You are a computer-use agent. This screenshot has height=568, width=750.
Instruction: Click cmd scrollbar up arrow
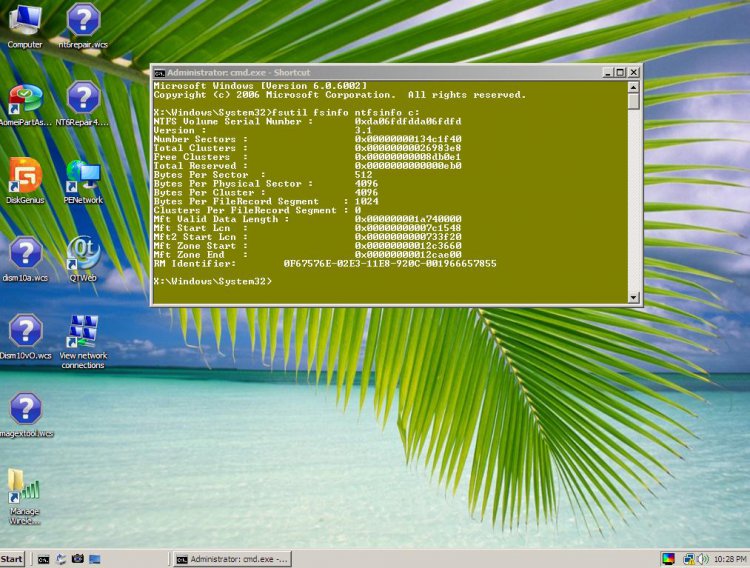633,87
